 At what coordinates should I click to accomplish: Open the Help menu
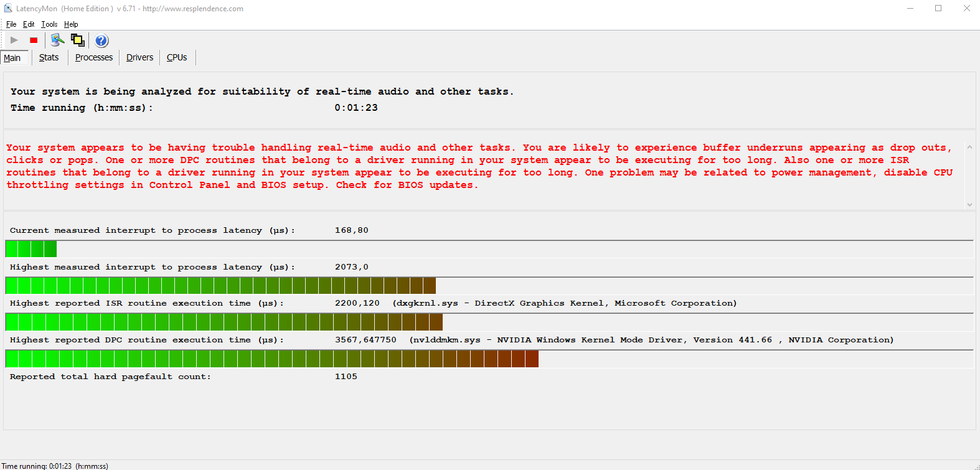[71, 24]
